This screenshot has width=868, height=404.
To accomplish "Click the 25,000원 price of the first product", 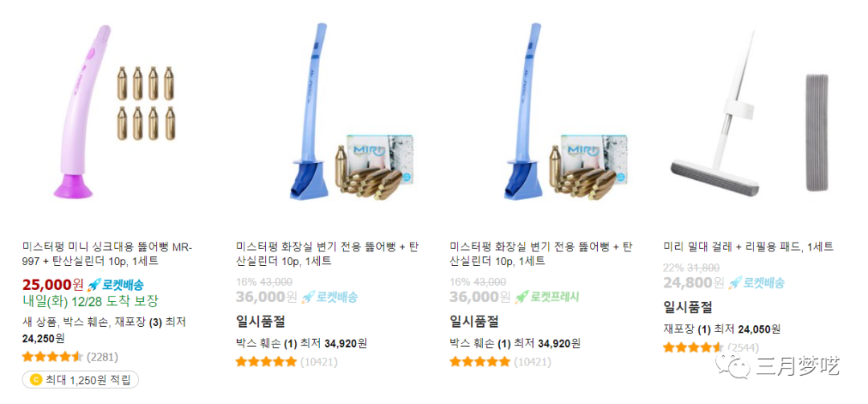I will click(x=52, y=285).
